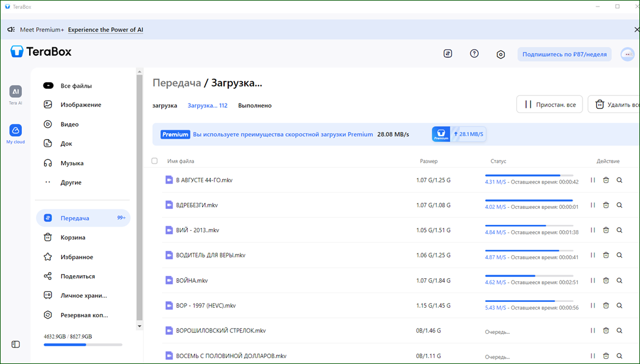Locate ВОСЕМЬ С ПОЛОВИНОЙ ДОЛЛАРОВ.mkv with magnifier
The width and height of the screenshot is (640, 364).
coord(619,356)
